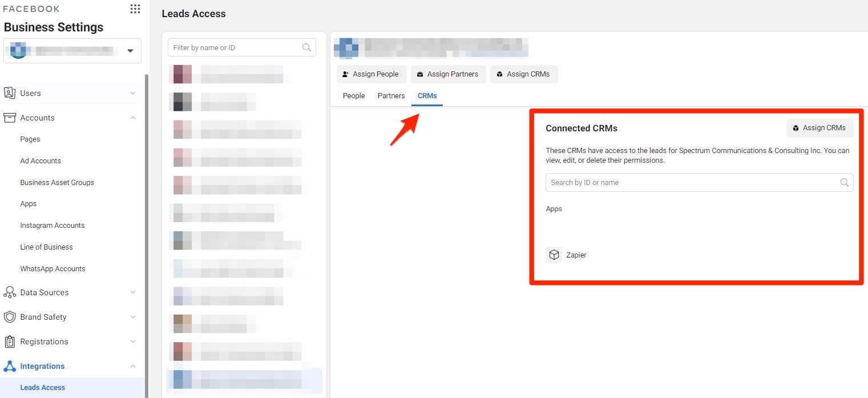Switch to the People tab
Viewport: 868px width, 398px height.
point(353,96)
